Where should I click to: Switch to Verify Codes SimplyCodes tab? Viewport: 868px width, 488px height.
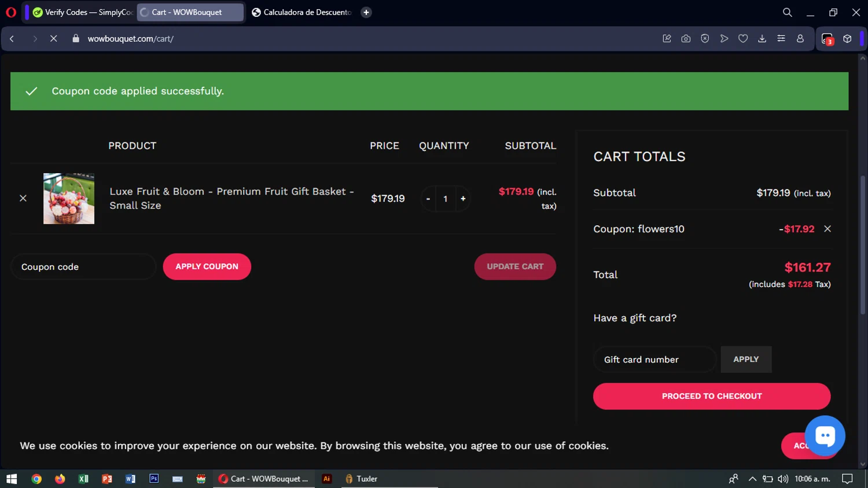tap(83, 12)
